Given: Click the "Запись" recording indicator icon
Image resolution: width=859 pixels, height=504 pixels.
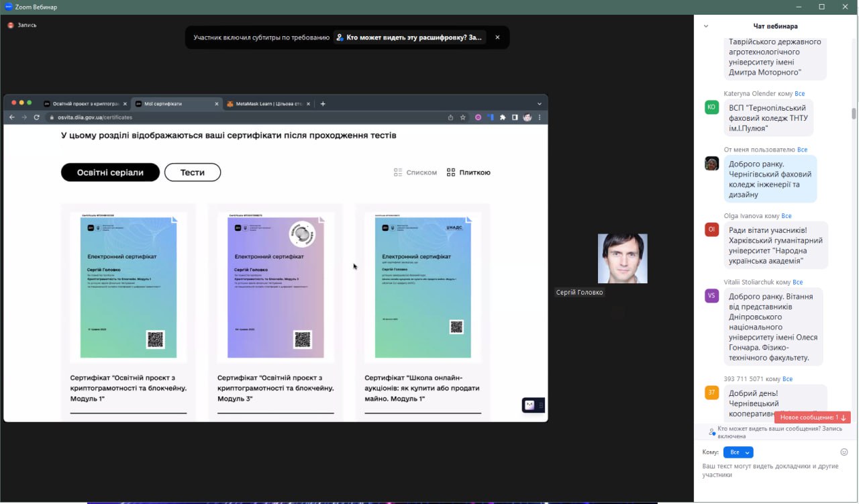Looking at the screenshot, I should [11, 26].
